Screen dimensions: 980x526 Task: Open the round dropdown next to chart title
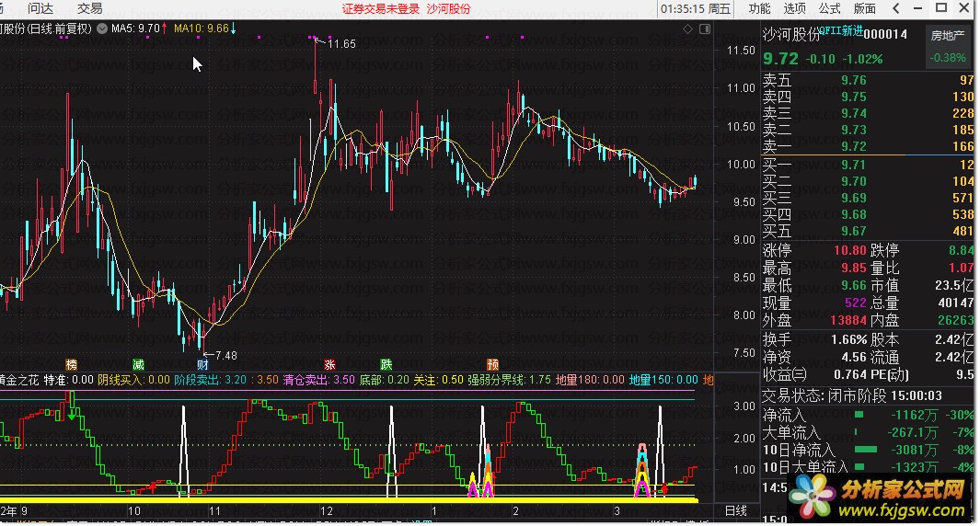point(102,29)
